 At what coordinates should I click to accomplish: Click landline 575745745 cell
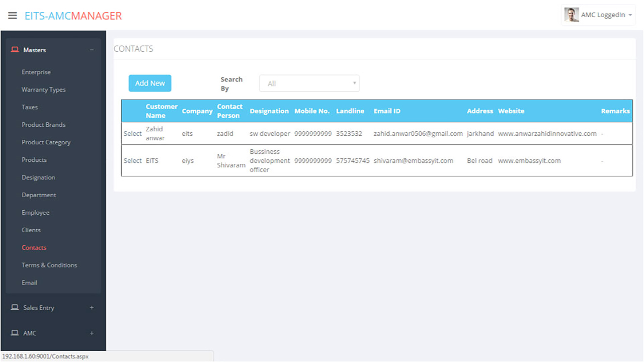(353, 161)
